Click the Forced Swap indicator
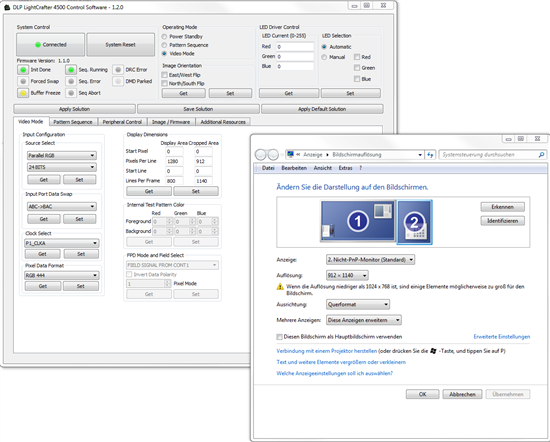 pyautogui.click(x=23, y=81)
